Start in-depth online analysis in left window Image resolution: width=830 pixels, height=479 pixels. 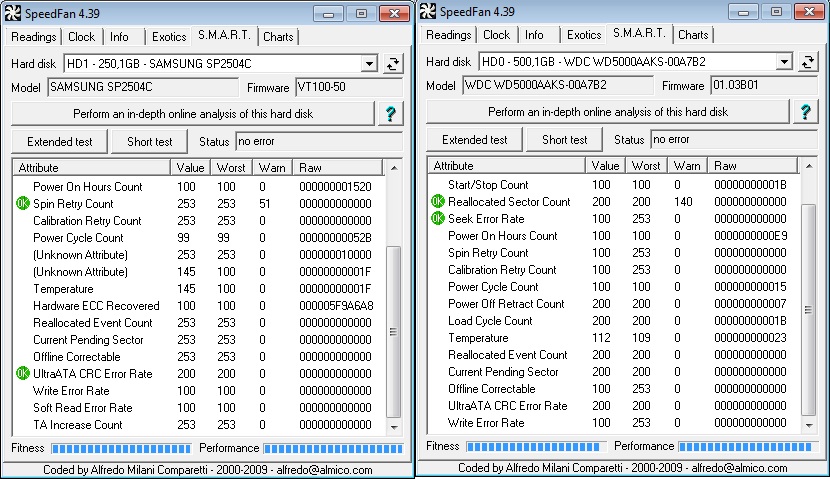(193, 114)
